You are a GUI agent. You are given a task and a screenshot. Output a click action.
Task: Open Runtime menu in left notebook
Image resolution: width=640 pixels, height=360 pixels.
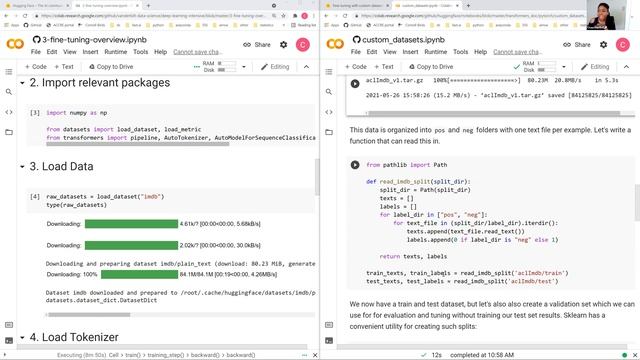coord(116,52)
